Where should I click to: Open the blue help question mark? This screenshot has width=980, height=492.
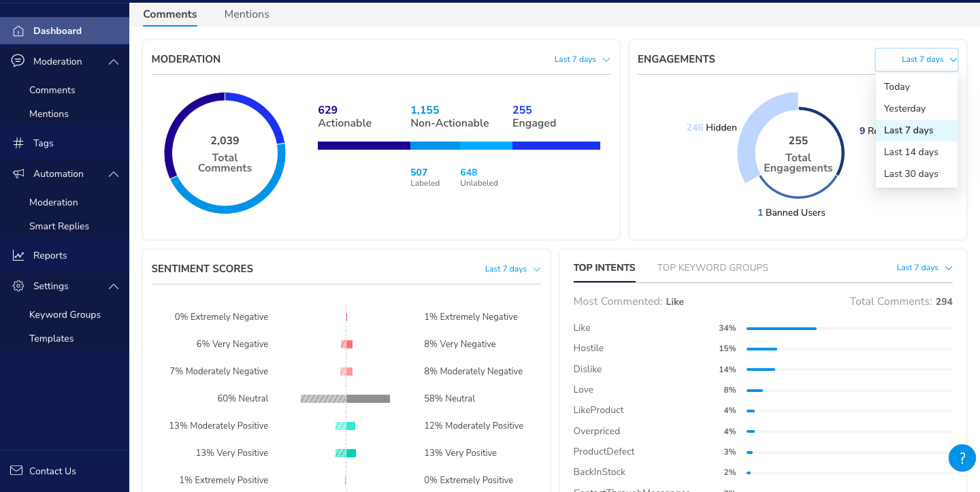(x=962, y=457)
